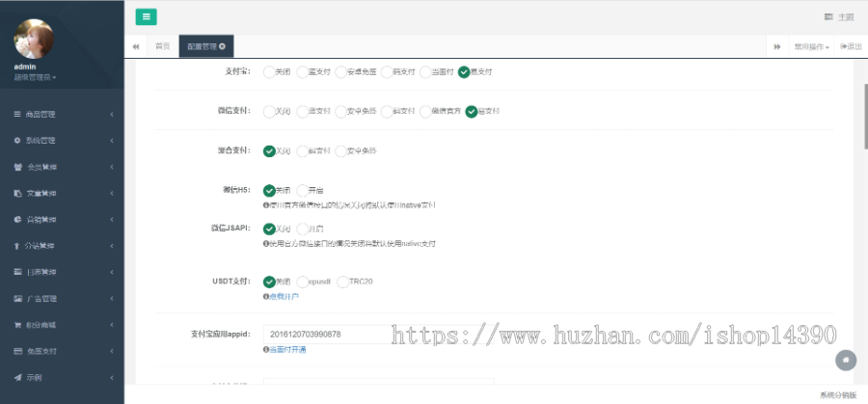
Task: Open 积分商城 sidebar menu item
Action: pyautogui.click(x=62, y=325)
